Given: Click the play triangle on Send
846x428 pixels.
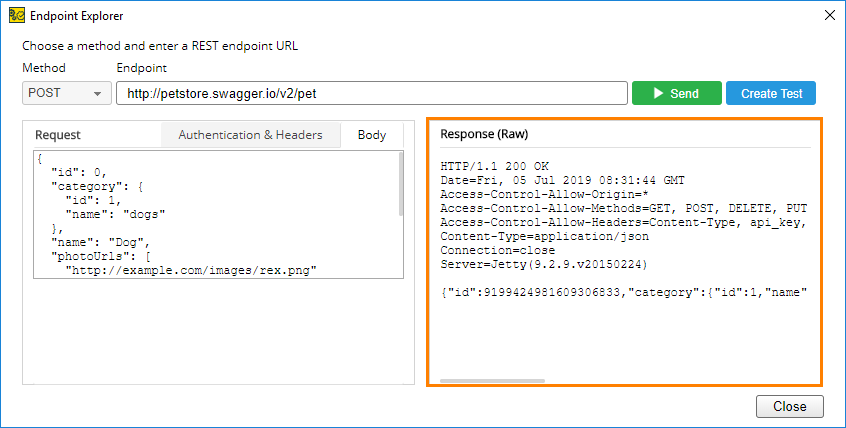Looking at the screenshot, I should point(658,93).
